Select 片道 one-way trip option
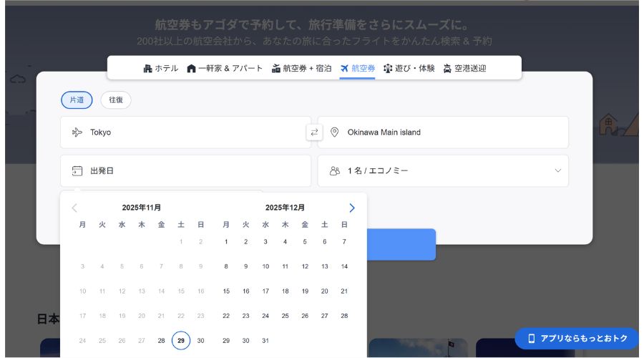Screen dimensions: 644x358 77,100
